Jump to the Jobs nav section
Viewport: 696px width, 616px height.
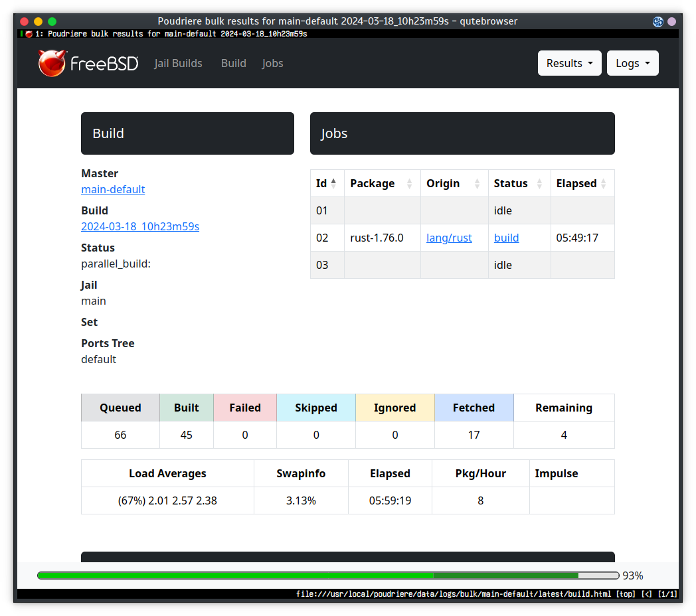click(x=272, y=63)
